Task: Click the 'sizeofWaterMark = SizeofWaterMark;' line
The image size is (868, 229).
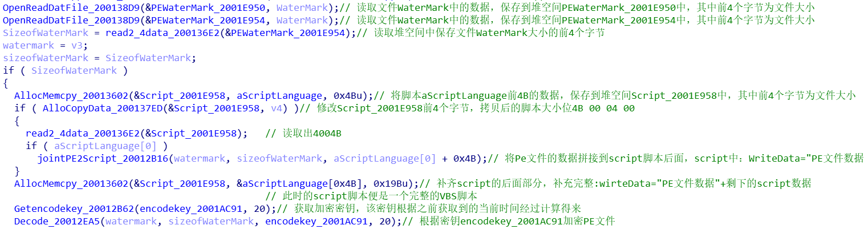Action: (100, 58)
